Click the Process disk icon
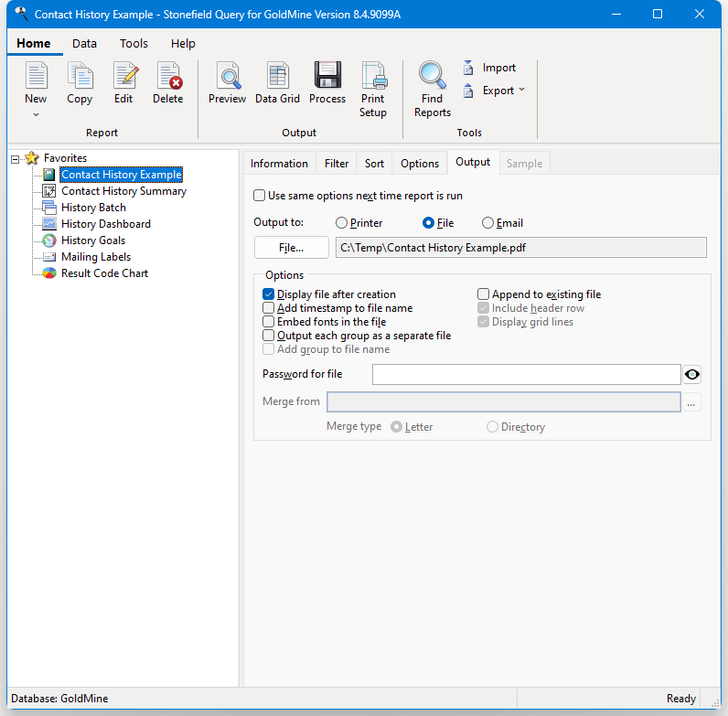The width and height of the screenshot is (728, 716). [327, 75]
